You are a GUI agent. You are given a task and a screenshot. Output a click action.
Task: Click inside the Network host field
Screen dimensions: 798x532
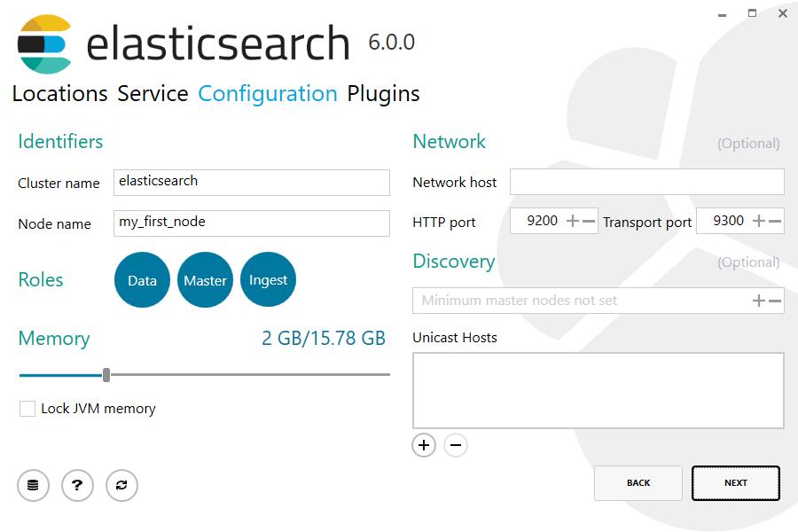645,181
